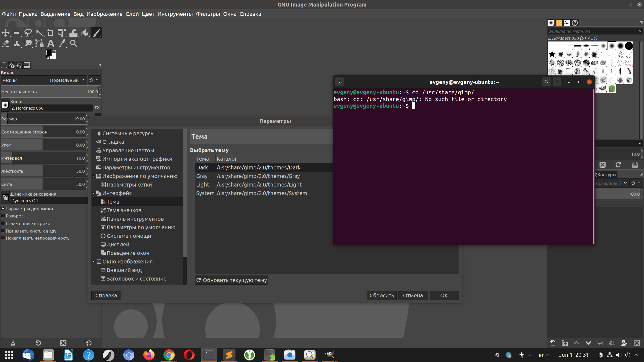
Task: Open search in the terminal window
Action: click(546, 82)
